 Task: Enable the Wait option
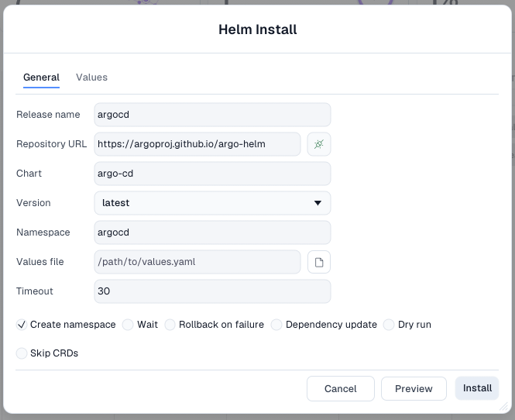point(128,325)
